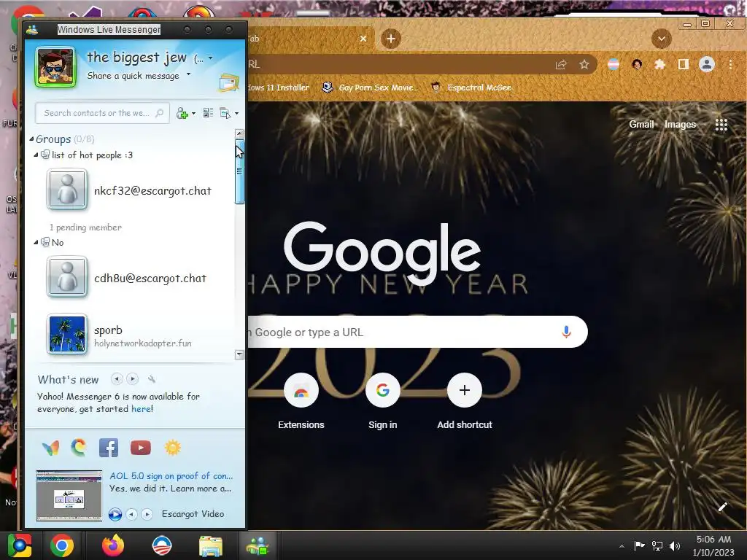This screenshot has width=747, height=560.
Task: Click the Add shortcut button
Action: coord(465,402)
